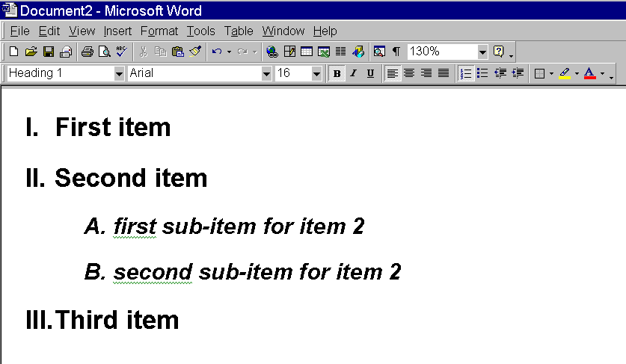Set Justify alignment
Image resolution: width=626 pixels, height=364 pixels.
click(x=444, y=73)
